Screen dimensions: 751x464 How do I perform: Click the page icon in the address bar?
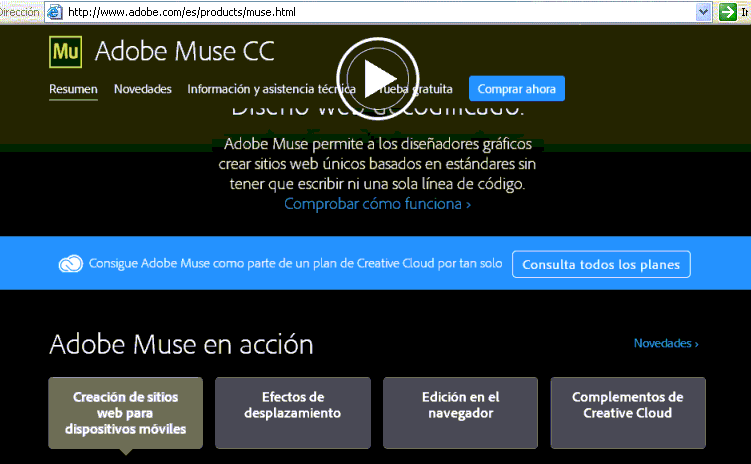click(55, 11)
